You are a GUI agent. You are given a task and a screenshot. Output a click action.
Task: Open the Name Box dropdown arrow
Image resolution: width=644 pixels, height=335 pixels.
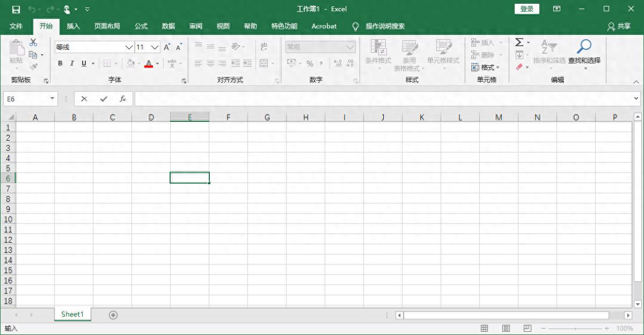(x=52, y=99)
